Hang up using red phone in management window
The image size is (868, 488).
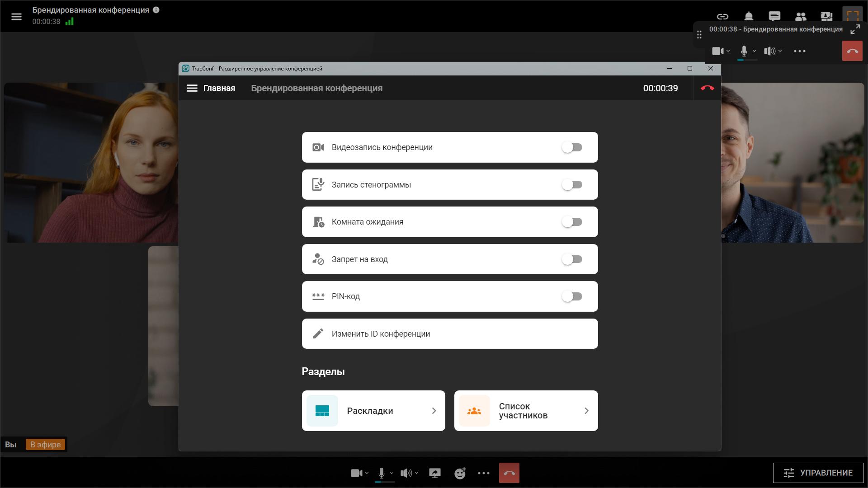pos(707,88)
